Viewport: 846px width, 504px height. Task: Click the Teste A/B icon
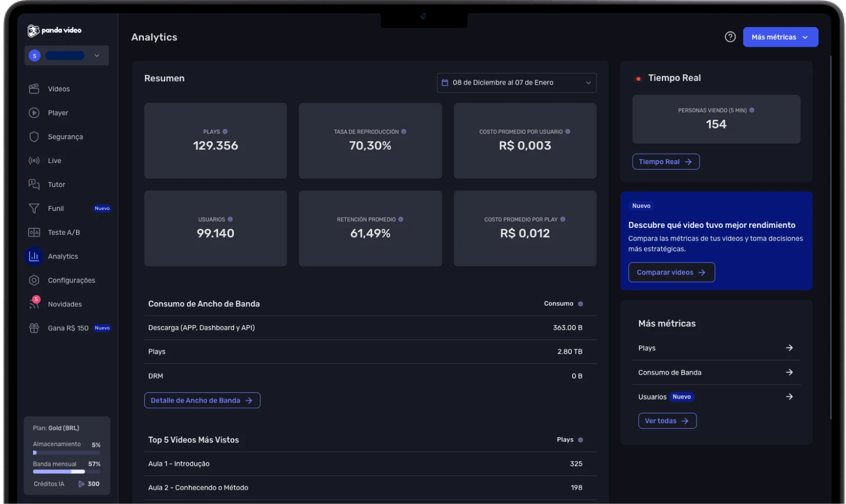tap(34, 232)
